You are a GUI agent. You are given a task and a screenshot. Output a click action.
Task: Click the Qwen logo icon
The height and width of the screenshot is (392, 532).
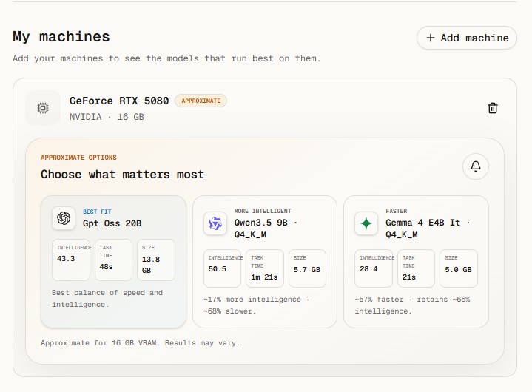215,223
